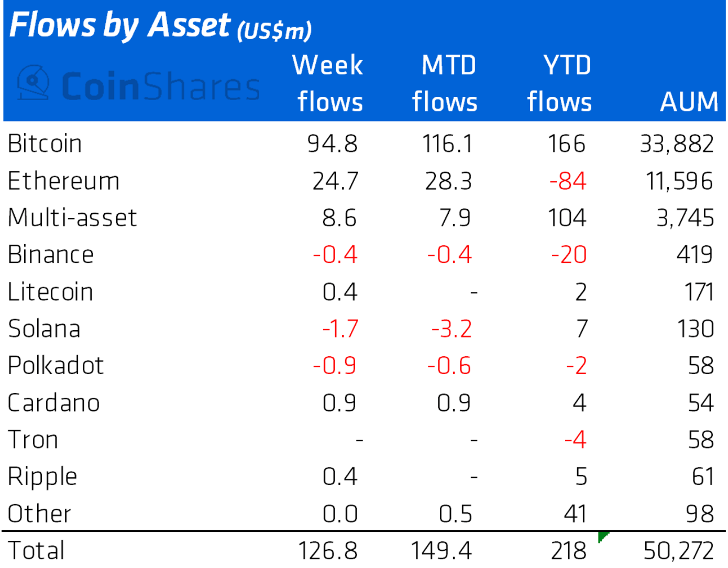Click the Total week flows value 126.8
Viewport: 728px width, 568px height.
pyautogui.click(x=328, y=551)
